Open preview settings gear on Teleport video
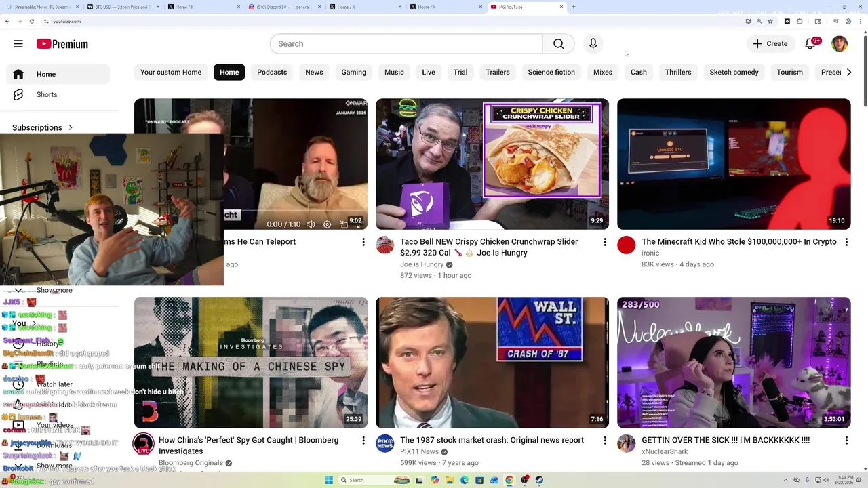The image size is (868, 488). 327,224
